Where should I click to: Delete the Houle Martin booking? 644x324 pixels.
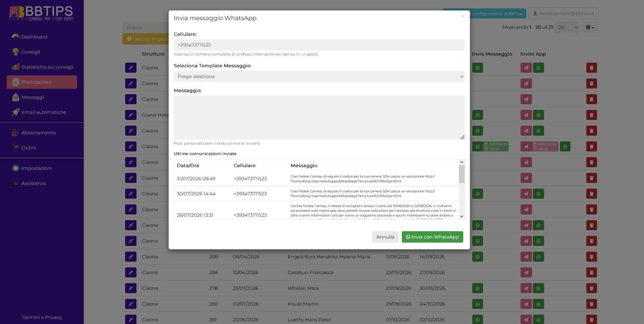(592, 304)
